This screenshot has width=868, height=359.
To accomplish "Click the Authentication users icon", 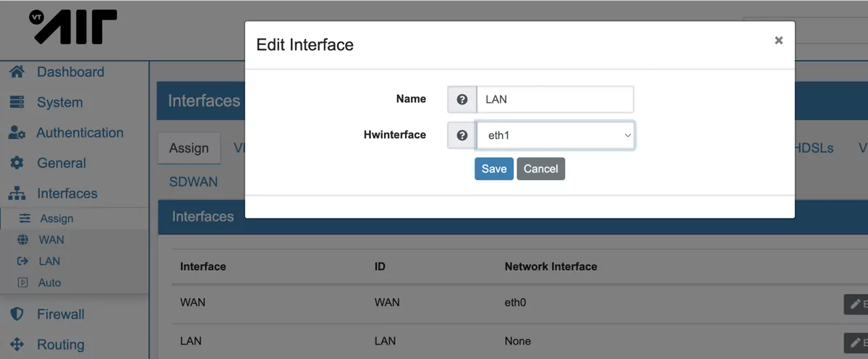I will [17, 132].
